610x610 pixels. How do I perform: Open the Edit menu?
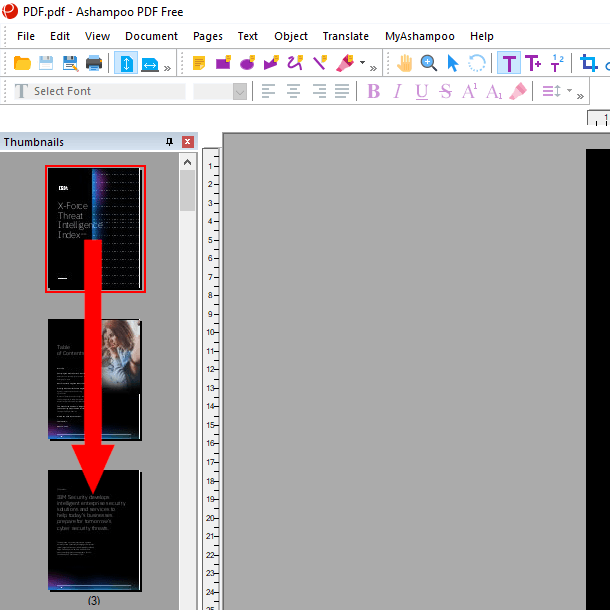(x=60, y=36)
